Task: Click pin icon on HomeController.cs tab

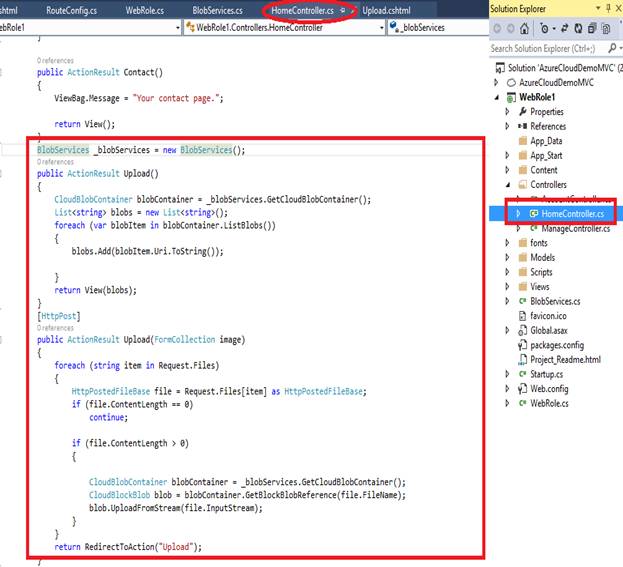Action: pyautogui.click(x=342, y=10)
